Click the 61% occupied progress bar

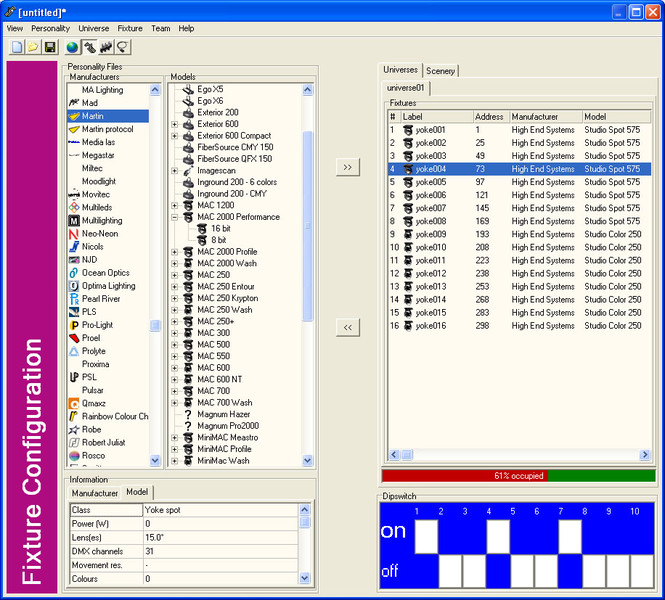(x=519, y=476)
